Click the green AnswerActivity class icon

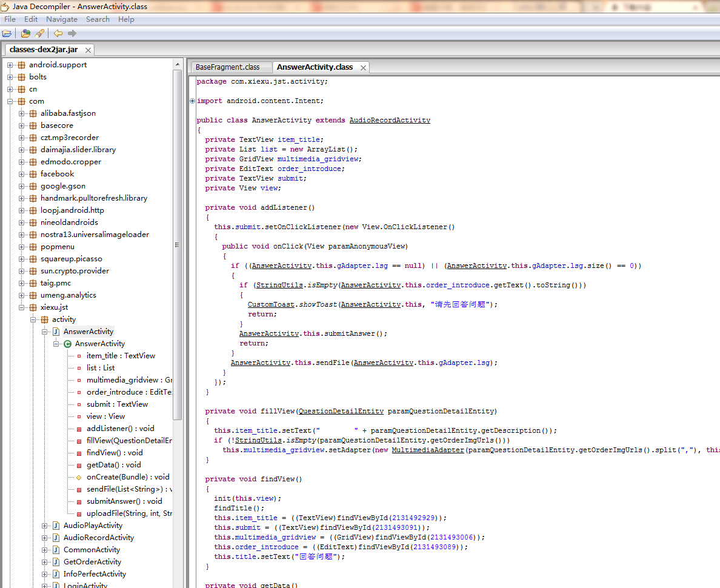[67, 344]
